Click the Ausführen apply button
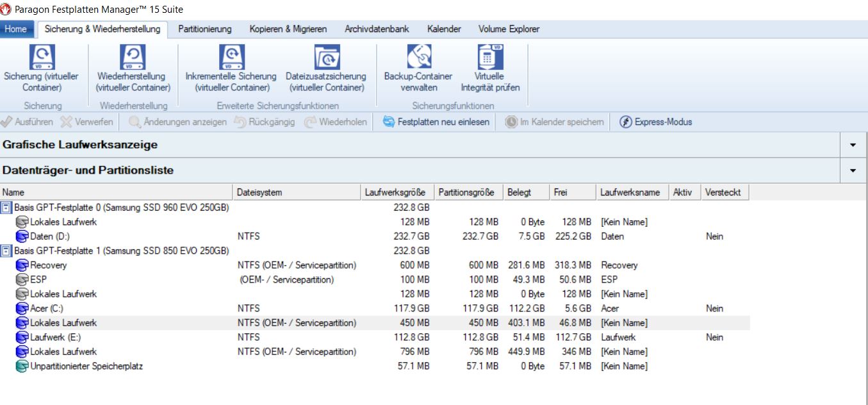 point(28,122)
